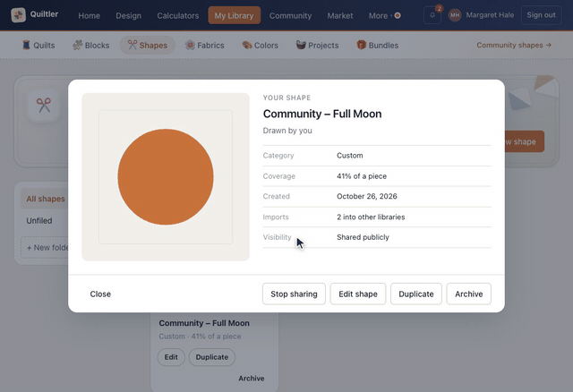The image size is (573, 392).
Task: Follow the Community shapes link
Action: (x=514, y=45)
